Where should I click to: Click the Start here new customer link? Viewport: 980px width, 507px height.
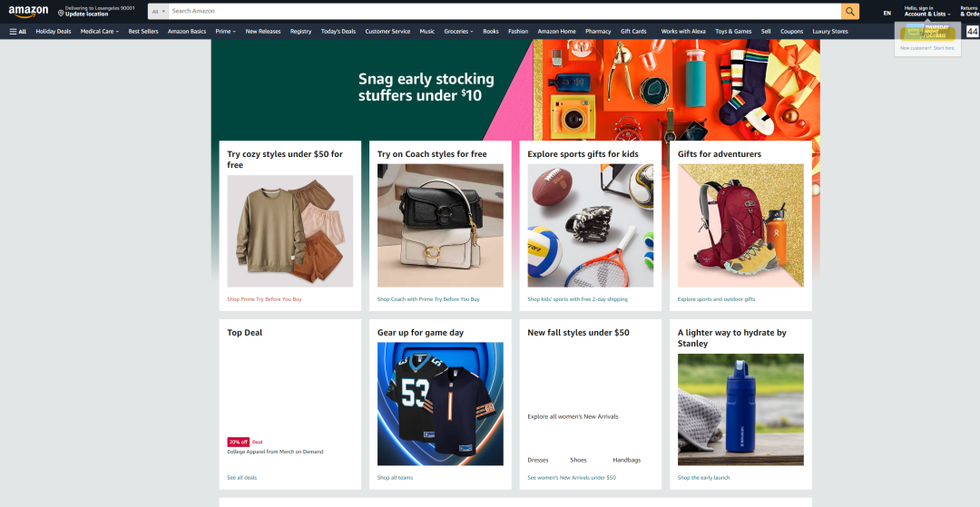pos(945,48)
